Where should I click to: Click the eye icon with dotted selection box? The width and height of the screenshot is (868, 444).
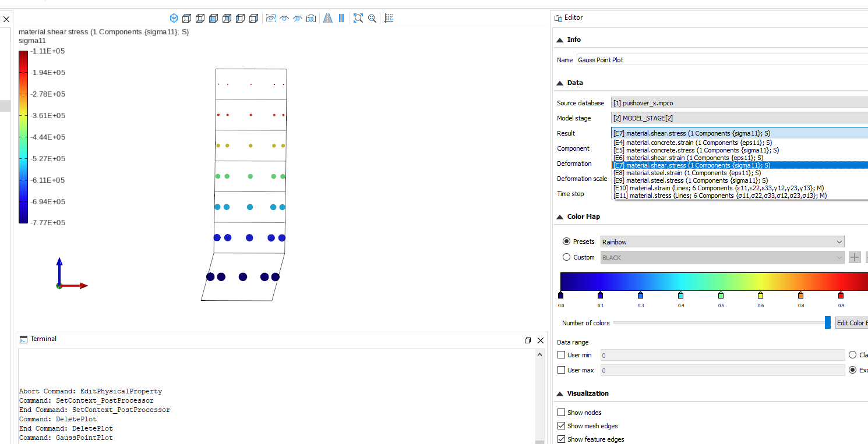coord(271,18)
